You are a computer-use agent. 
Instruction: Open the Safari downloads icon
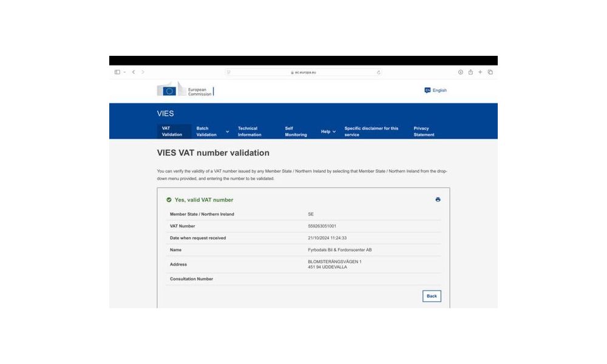pyautogui.click(x=461, y=72)
